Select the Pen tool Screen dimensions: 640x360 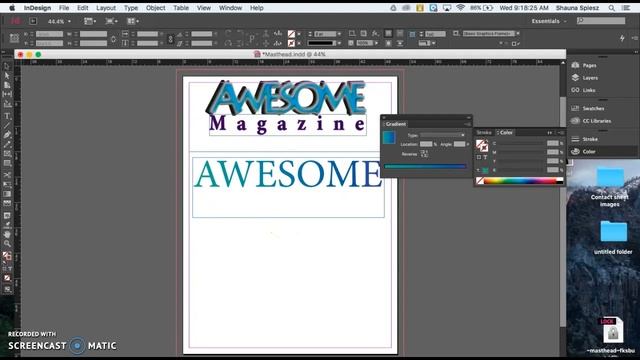tap(7, 135)
